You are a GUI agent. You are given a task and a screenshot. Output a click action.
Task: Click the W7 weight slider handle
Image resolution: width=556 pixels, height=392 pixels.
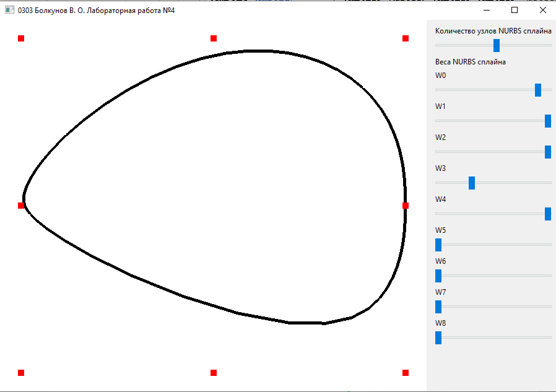(x=438, y=307)
